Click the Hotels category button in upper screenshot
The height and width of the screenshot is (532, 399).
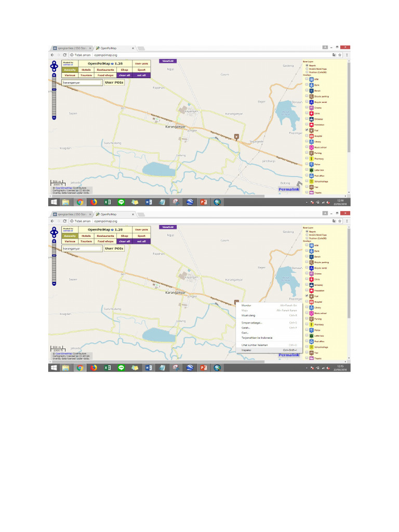[86, 70]
